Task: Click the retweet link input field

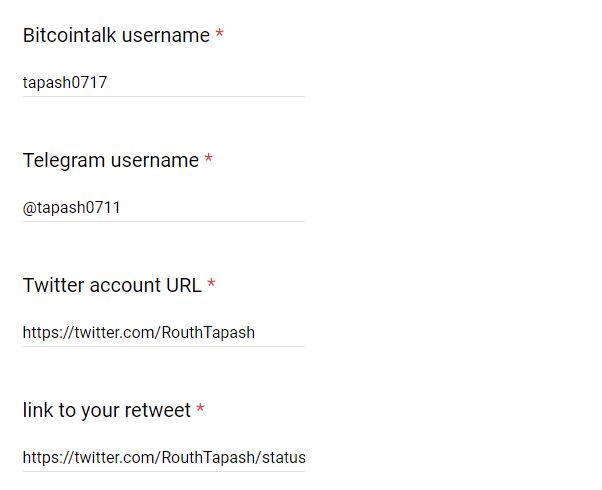Action: (x=164, y=458)
